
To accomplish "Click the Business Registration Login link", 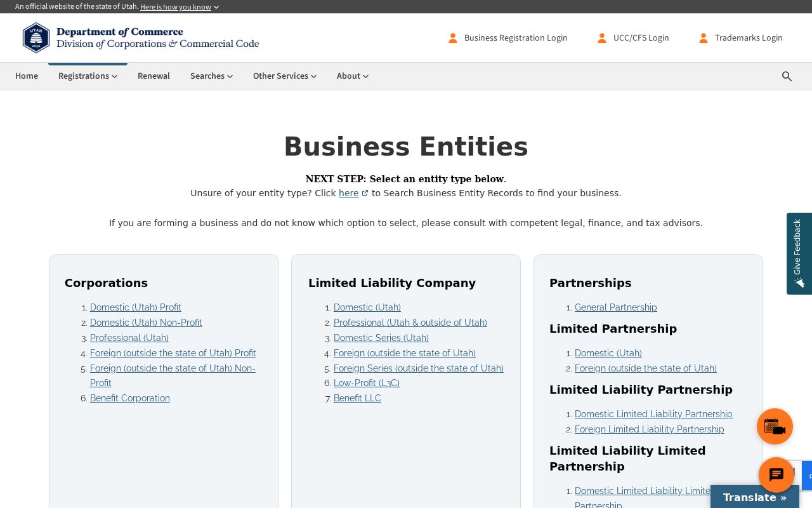I will coord(516,38).
